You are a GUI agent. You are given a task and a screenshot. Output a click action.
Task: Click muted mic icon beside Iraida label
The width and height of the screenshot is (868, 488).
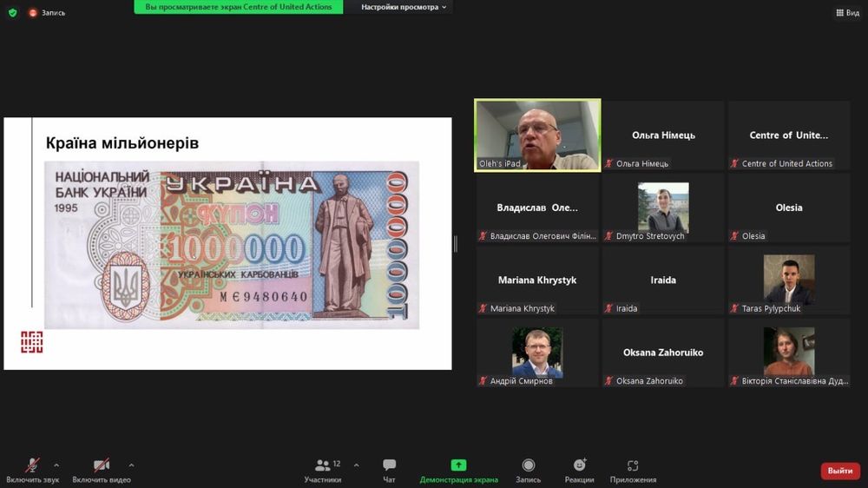pyautogui.click(x=609, y=308)
